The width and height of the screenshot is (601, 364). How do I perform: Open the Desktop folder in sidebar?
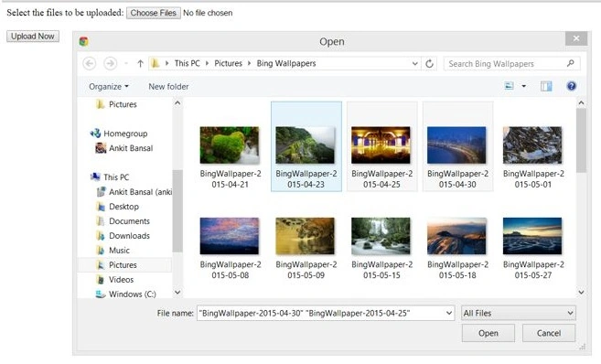point(117,207)
